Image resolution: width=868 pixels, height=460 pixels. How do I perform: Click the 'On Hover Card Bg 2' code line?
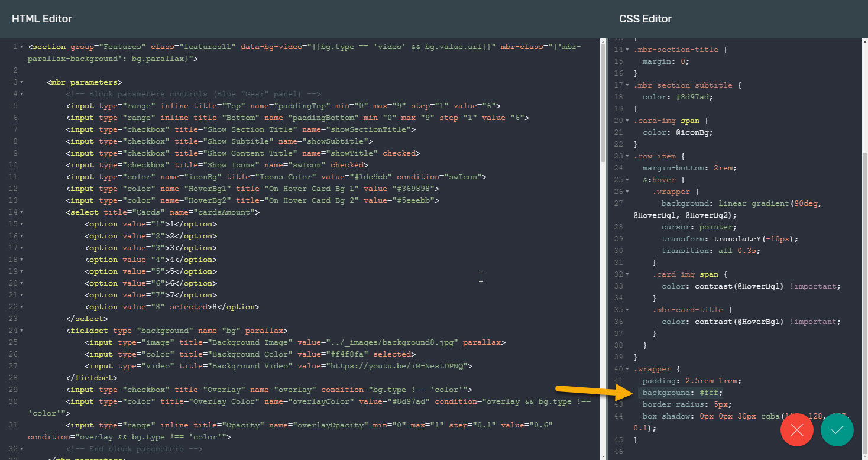click(x=252, y=200)
